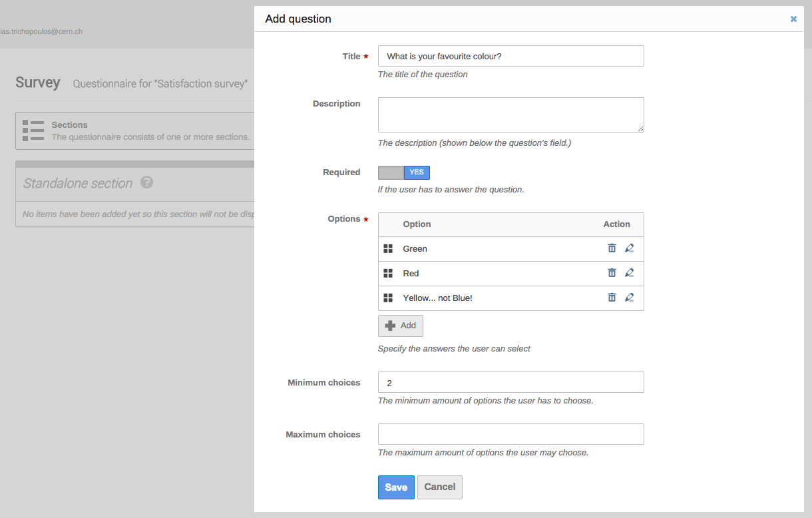Click into the Description text area

click(510, 115)
